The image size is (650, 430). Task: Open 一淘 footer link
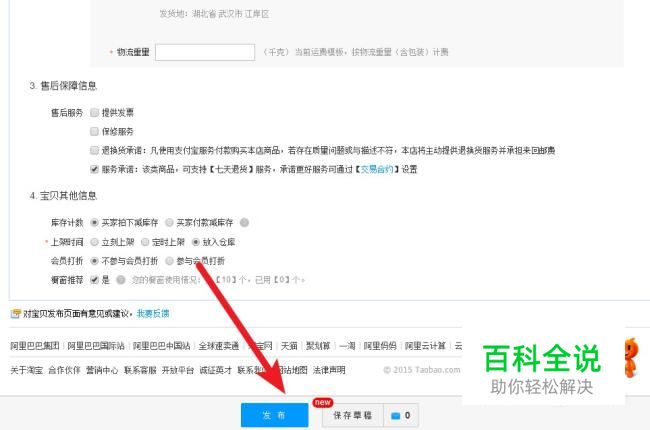347,345
